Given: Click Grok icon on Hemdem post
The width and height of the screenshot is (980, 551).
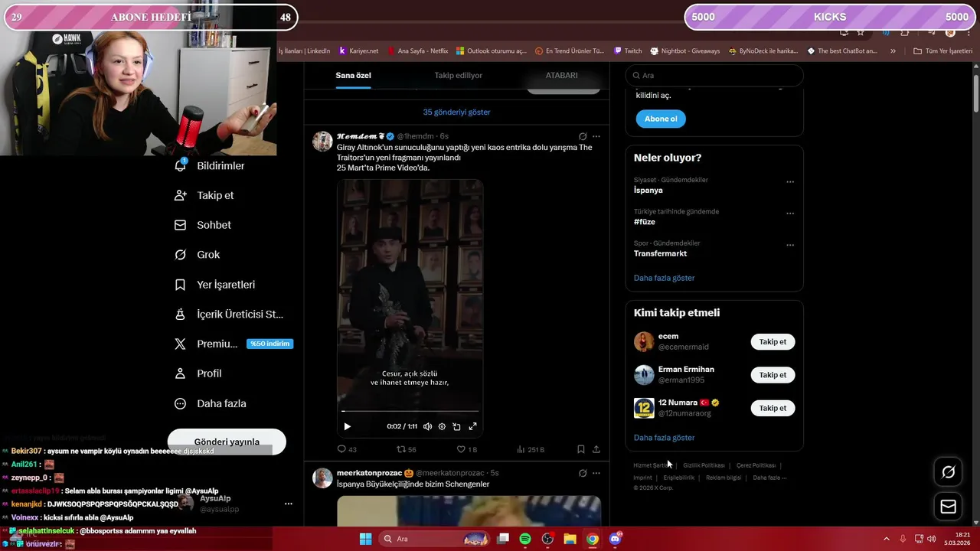Looking at the screenshot, I should coord(583,136).
